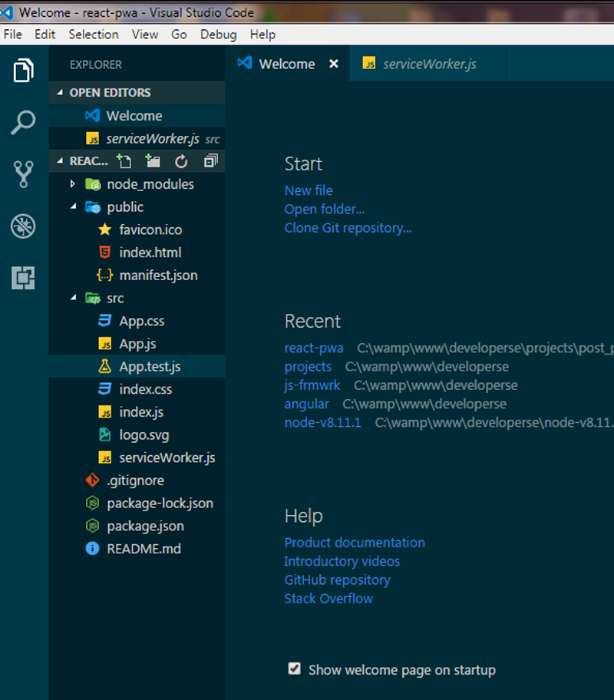
Task: Click the JS icon beside App.js in src
Action: [105, 343]
